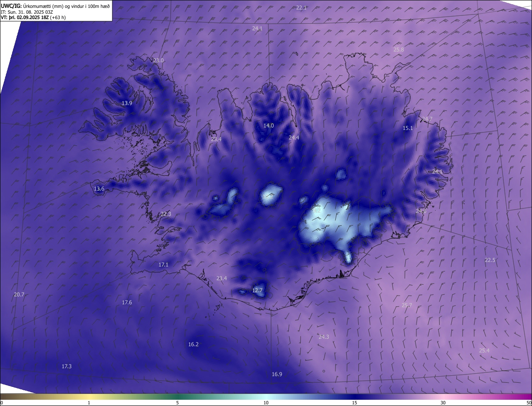The image size is (532, 406).
Task: Click the map value 25.4
Action: click(x=484, y=350)
